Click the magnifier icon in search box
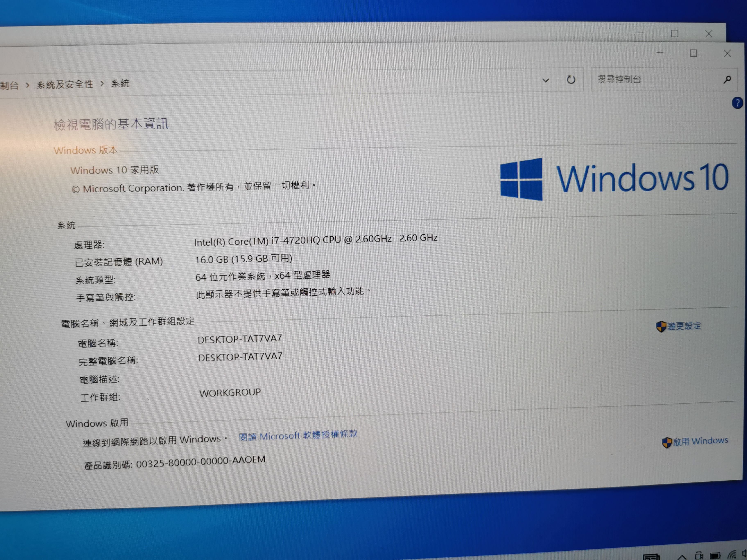This screenshot has height=560, width=747. point(727,79)
